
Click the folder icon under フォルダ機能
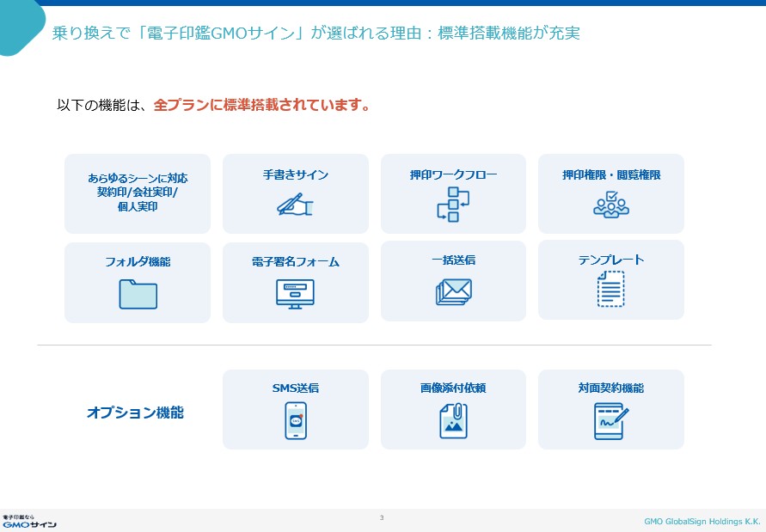[138, 294]
